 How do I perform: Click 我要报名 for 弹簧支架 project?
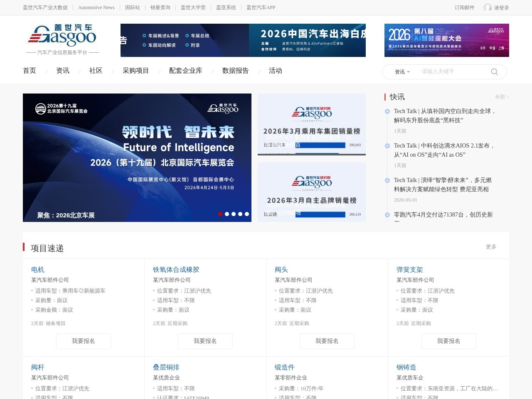click(449, 341)
